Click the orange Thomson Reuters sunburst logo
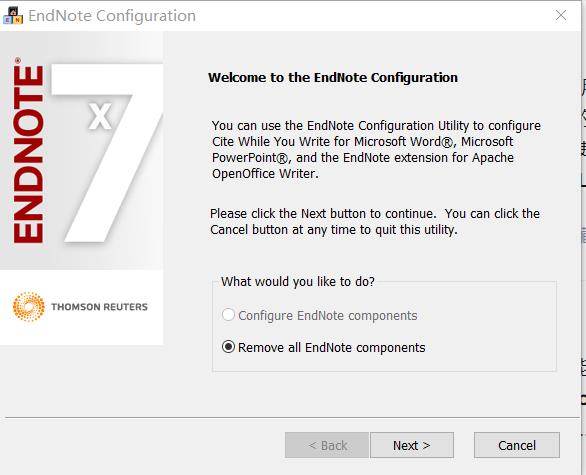The image size is (586, 475). coord(29,306)
